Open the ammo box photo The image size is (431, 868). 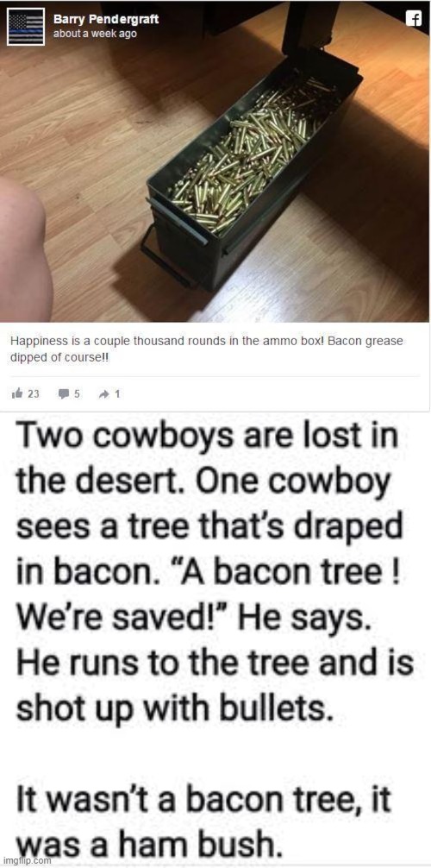coord(215,161)
